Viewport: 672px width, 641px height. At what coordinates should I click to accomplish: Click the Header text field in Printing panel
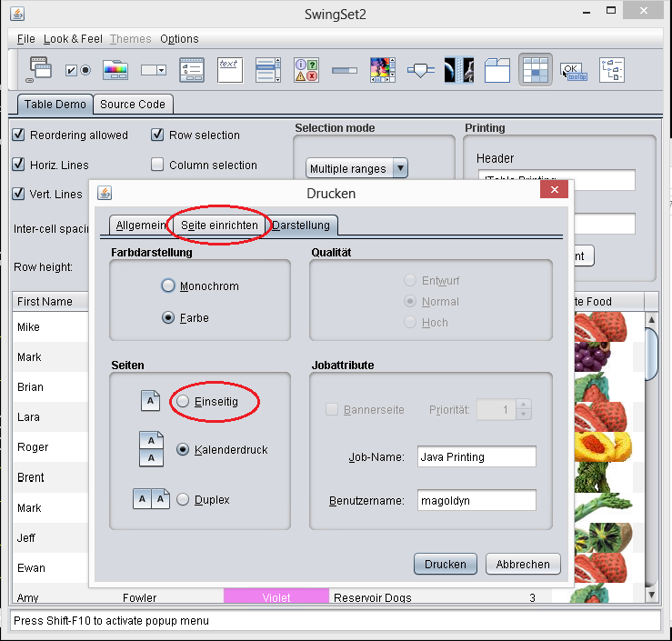click(x=557, y=180)
